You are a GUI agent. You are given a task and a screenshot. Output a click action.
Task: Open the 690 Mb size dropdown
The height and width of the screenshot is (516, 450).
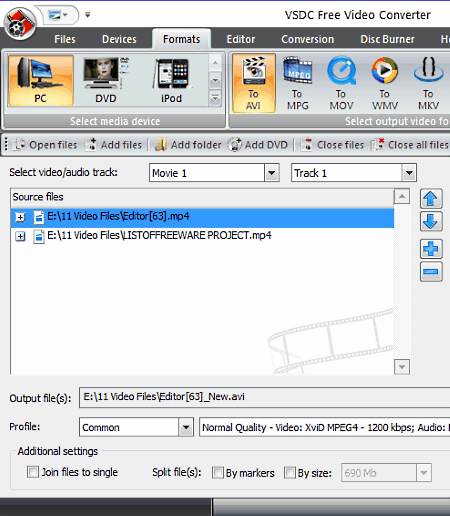pos(424,473)
